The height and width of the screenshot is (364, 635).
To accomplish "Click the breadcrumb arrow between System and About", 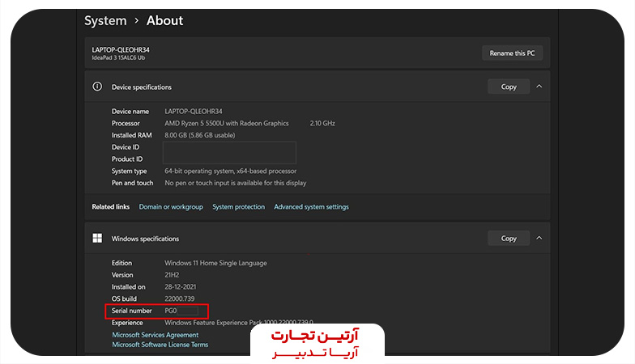I will (x=137, y=21).
